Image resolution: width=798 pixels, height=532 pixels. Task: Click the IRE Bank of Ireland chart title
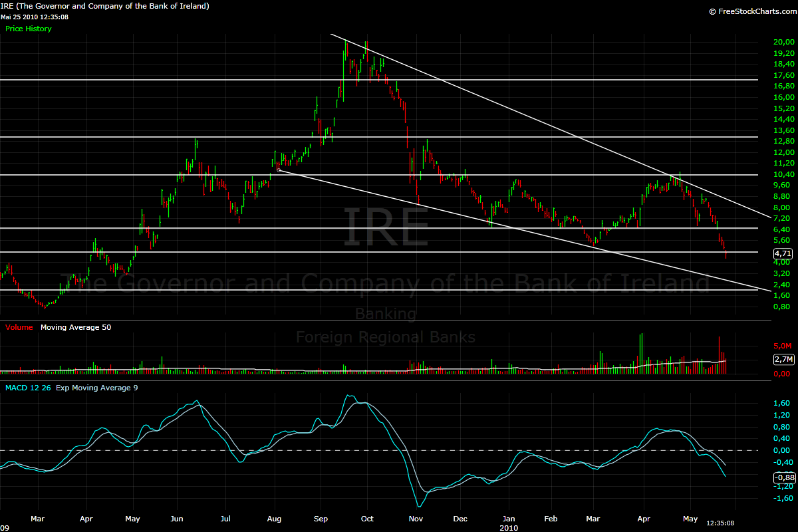point(106,6)
